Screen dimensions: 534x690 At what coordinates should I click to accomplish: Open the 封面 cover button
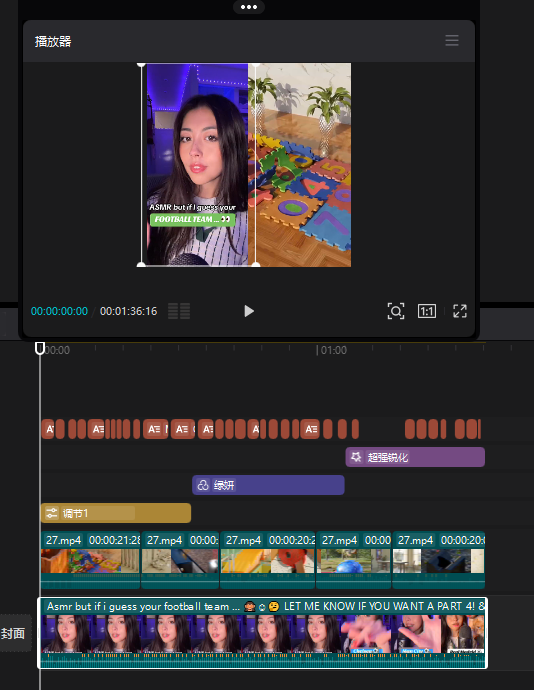13,633
